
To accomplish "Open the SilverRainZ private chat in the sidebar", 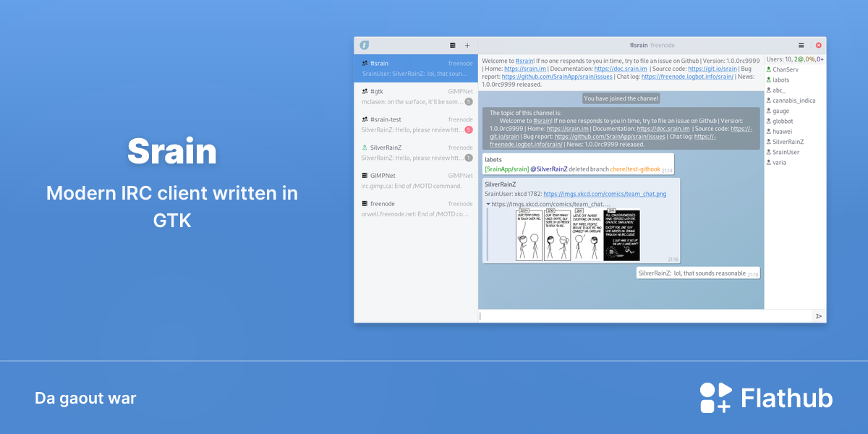I will tap(416, 153).
